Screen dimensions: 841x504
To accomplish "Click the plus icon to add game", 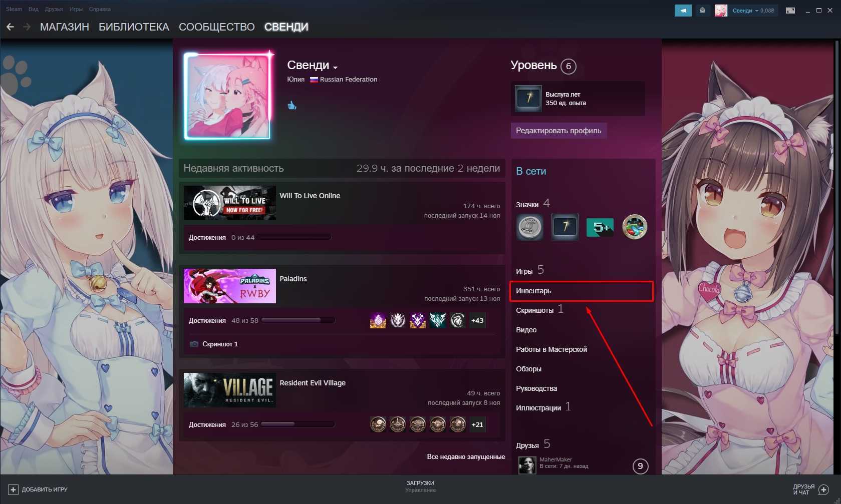I will pos(14,489).
